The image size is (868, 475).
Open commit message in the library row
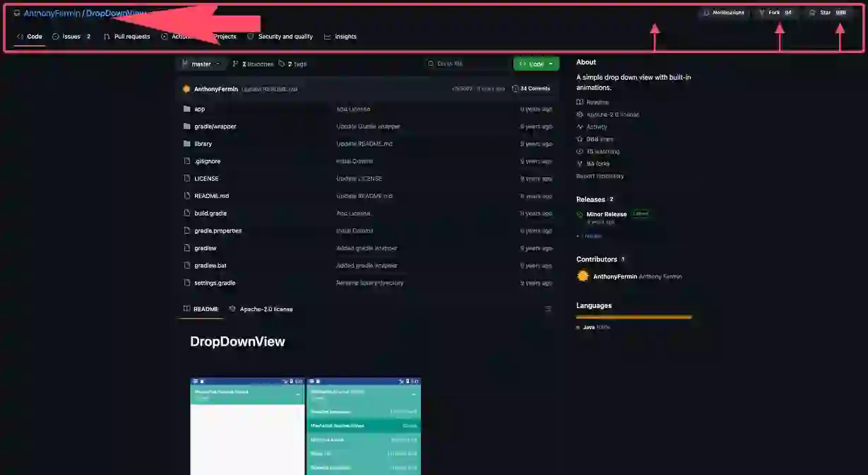(x=364, y=144)
